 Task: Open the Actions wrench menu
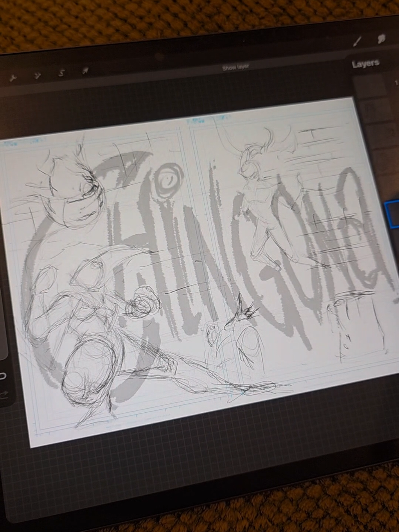coord(13,77)
